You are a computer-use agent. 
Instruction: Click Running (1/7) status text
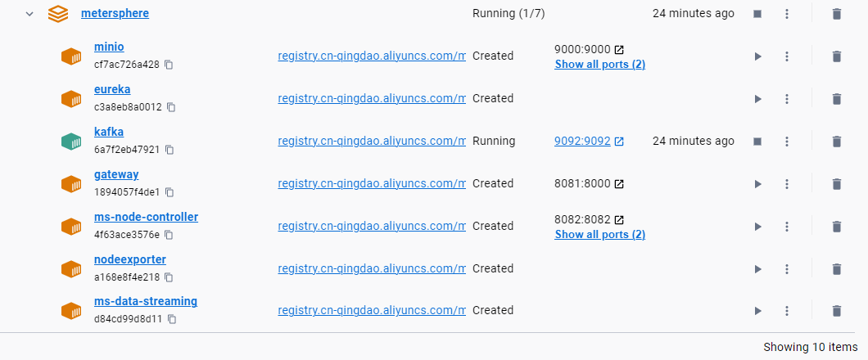coord(509,14)
